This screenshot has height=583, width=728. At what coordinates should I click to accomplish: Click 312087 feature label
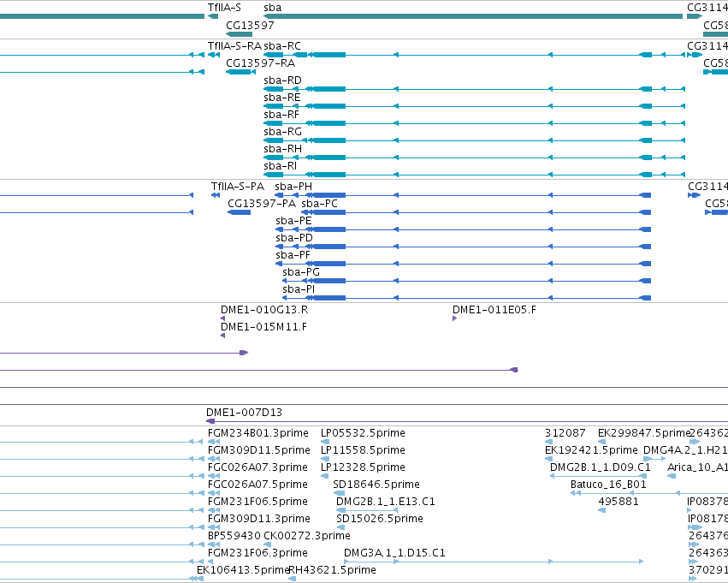point(565,433)
